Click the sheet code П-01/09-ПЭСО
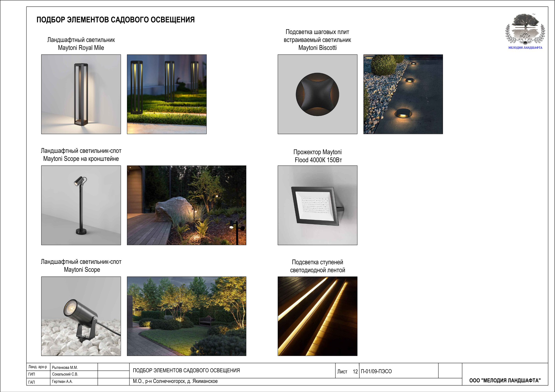The image size is (555, 392). pyautogui.click(x=376, y=371)
